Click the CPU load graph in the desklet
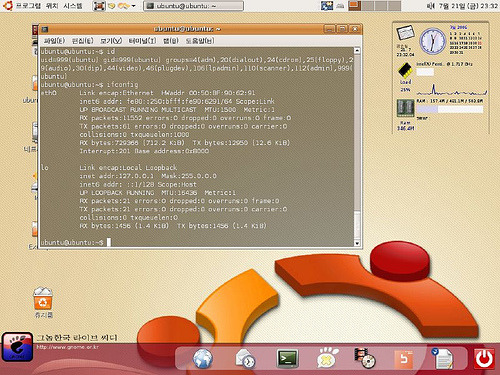Image resolution: width=500 pixels, height=375 pixels. coord(452,89)
